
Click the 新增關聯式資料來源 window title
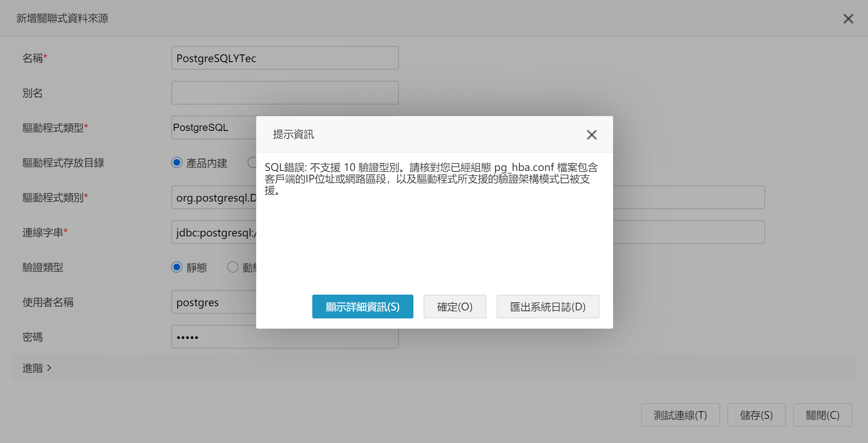pyautogui.click(x=62, y=18)
